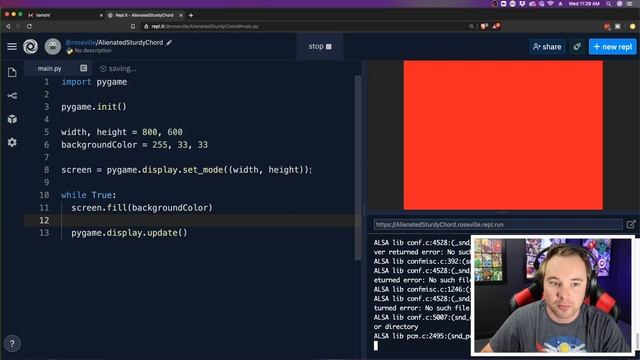Click the yellow browser profile icon
Screen dimensions: 640x360
[633, 26]
